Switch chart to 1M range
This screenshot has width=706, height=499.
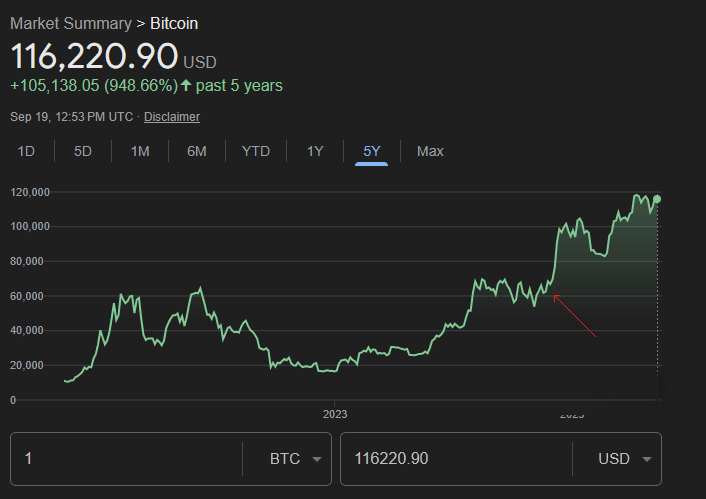coord(140,151)
